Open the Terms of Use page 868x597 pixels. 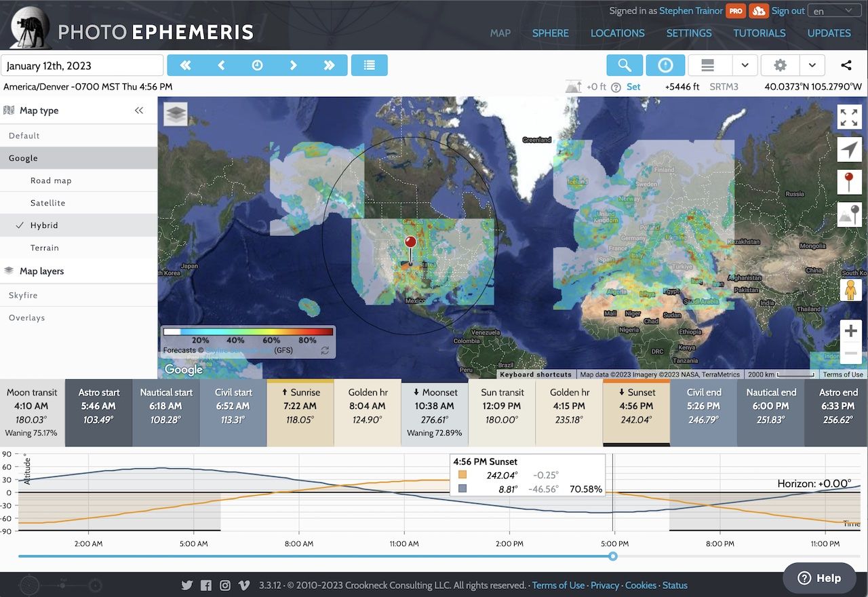558,585
